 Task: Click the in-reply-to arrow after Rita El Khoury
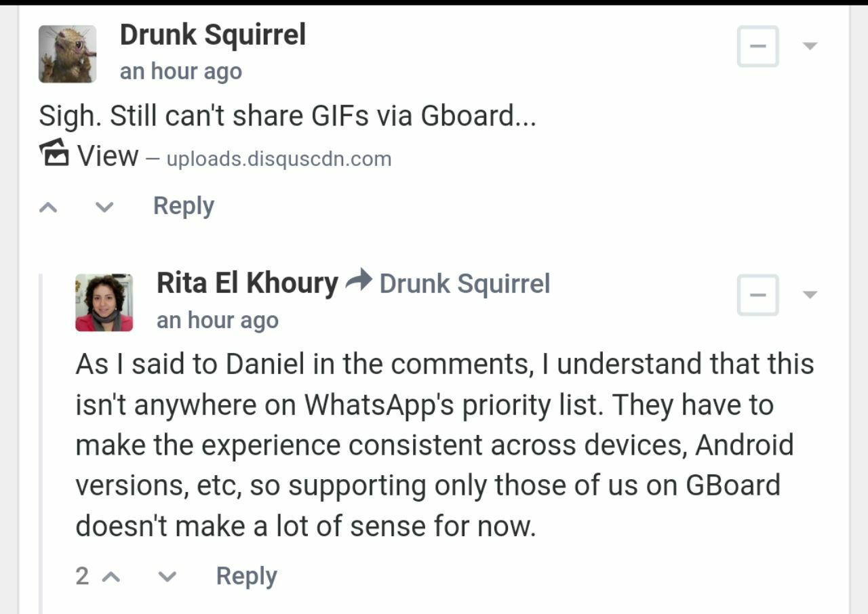pyautogui.click(x=359, y=281)
